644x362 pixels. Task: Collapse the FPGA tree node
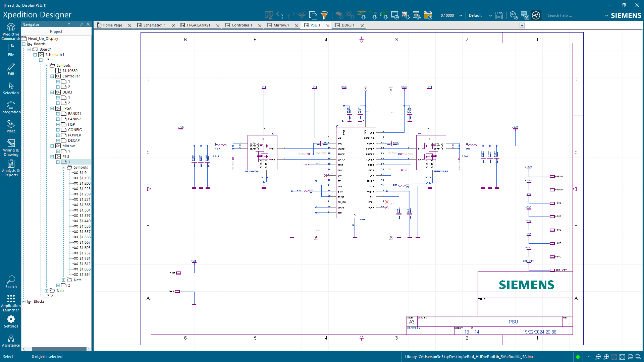click(52, 108)
